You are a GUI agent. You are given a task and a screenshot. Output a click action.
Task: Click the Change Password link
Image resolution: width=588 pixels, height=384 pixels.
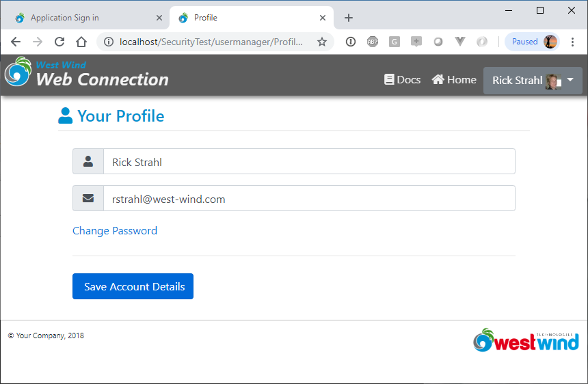[115, 231]
